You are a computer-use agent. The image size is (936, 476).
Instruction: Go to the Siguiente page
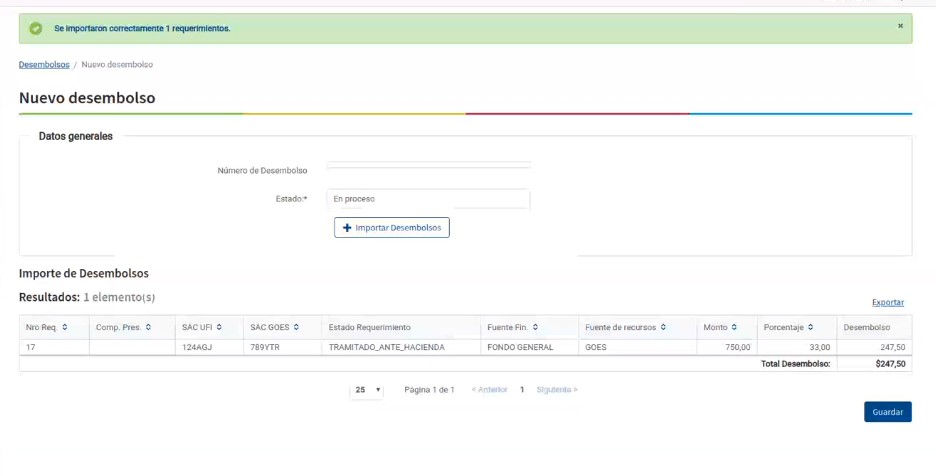(556, 390)
